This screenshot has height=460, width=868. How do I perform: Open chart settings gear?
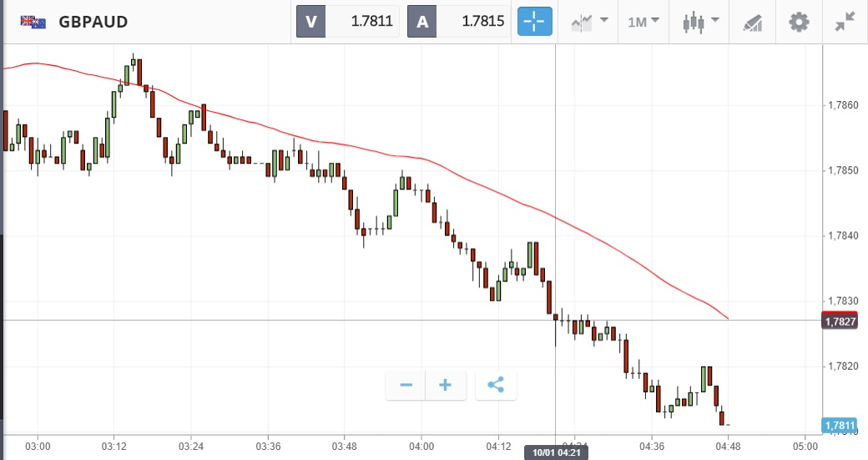tap(799, 22)
